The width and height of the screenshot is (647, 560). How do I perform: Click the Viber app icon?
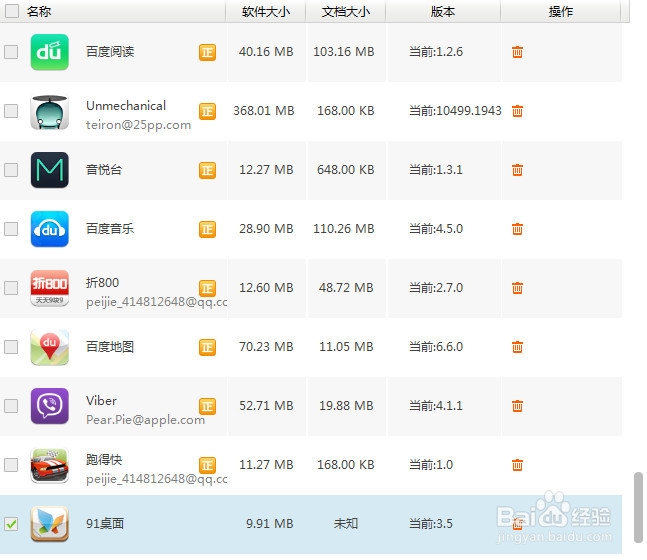pos(50,406)
